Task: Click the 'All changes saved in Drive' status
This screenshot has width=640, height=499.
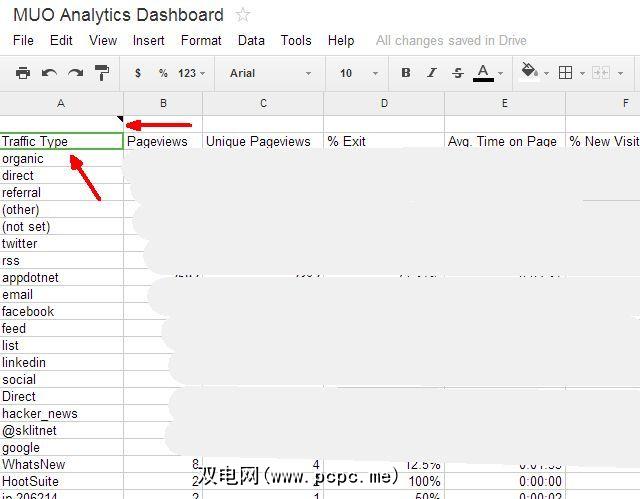Action: click(451, 40)
